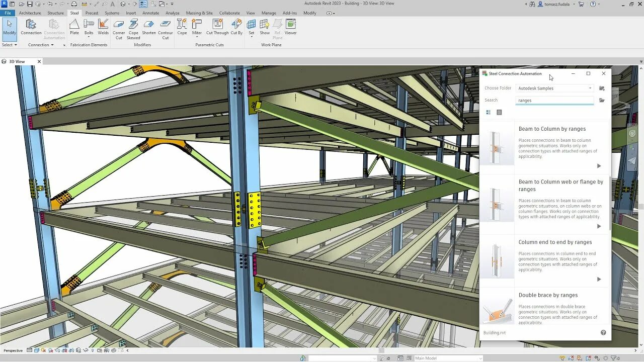Viewport: 644px width, 362px height.
Task: Switch results to compact list view
Action: pyautogui.click(x=499, y=113)
